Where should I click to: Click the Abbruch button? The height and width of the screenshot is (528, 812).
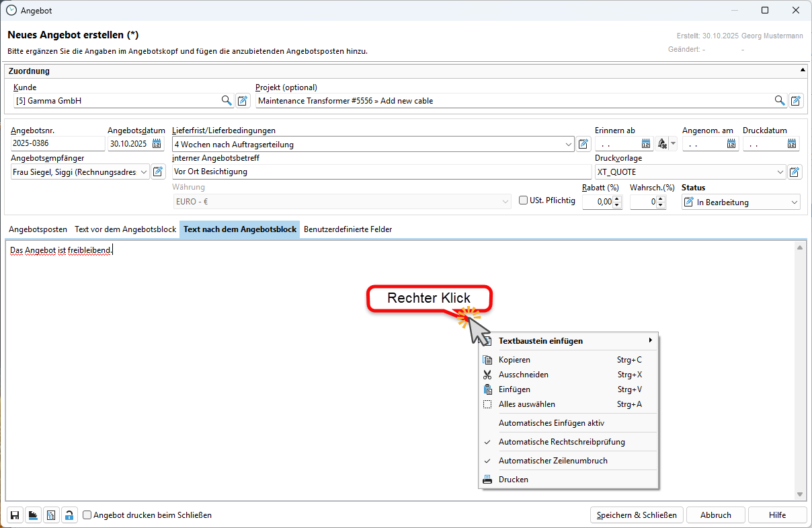[715, 515]
